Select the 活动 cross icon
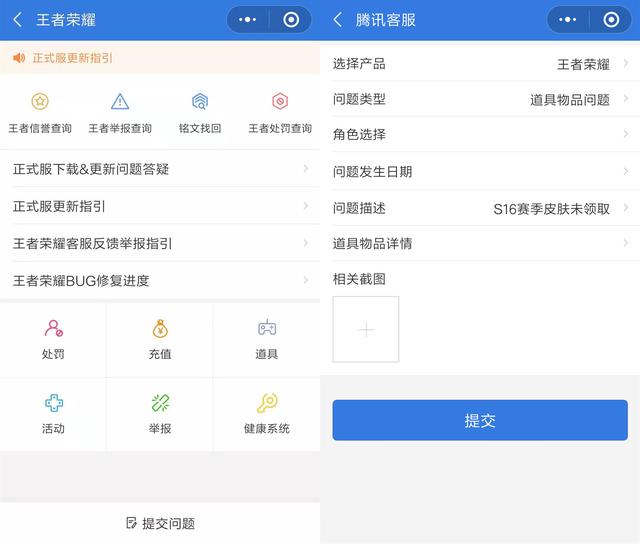640x544 pixels. (x=53, y=403)
